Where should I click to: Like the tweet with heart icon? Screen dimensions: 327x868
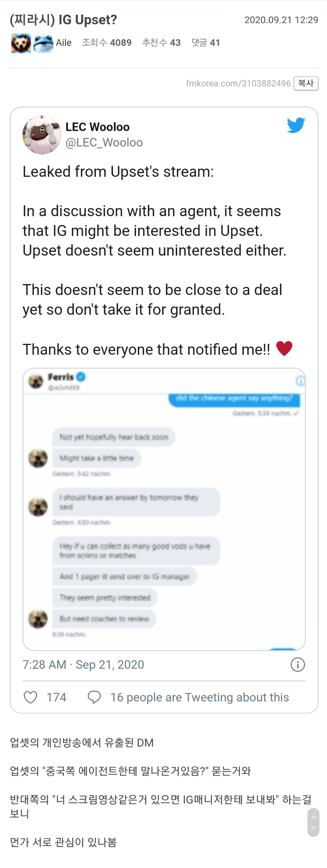tap(31, 697)
